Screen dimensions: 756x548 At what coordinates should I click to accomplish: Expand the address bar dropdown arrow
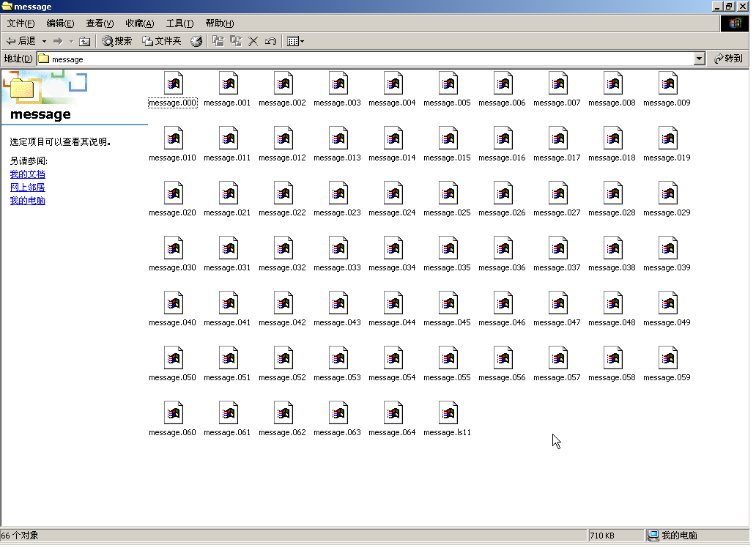pyautogui.click(x=699, y=59)
